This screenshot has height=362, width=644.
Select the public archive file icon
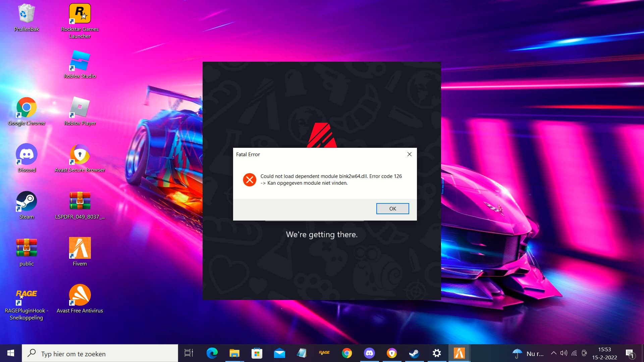pyautogui.click(x=26, y=252)
